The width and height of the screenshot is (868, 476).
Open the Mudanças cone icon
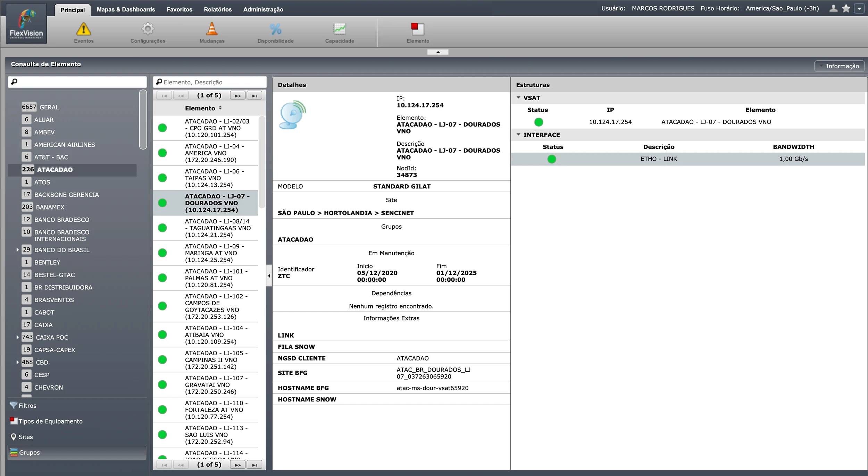[212, 29]
